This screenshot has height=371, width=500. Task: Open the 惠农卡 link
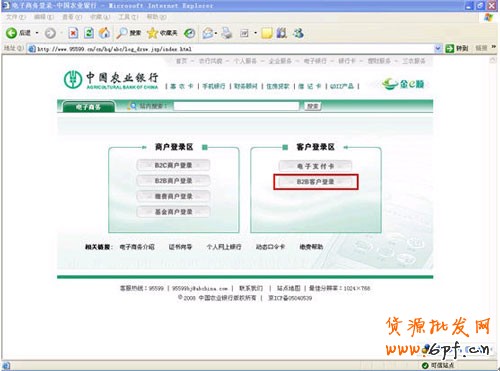click(182, 86)
